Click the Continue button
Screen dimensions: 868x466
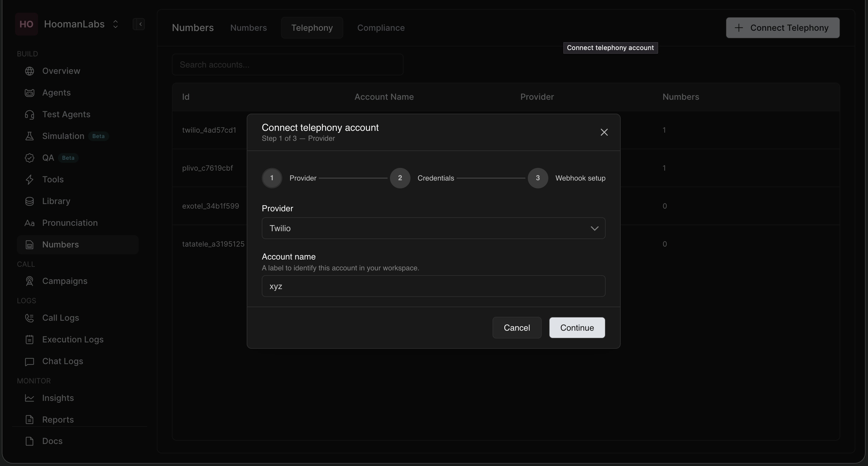pyautogui.click(x=577, y=328)
